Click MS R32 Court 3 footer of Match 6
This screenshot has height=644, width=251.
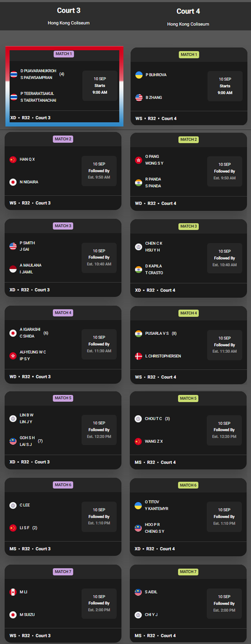[30, 549]
